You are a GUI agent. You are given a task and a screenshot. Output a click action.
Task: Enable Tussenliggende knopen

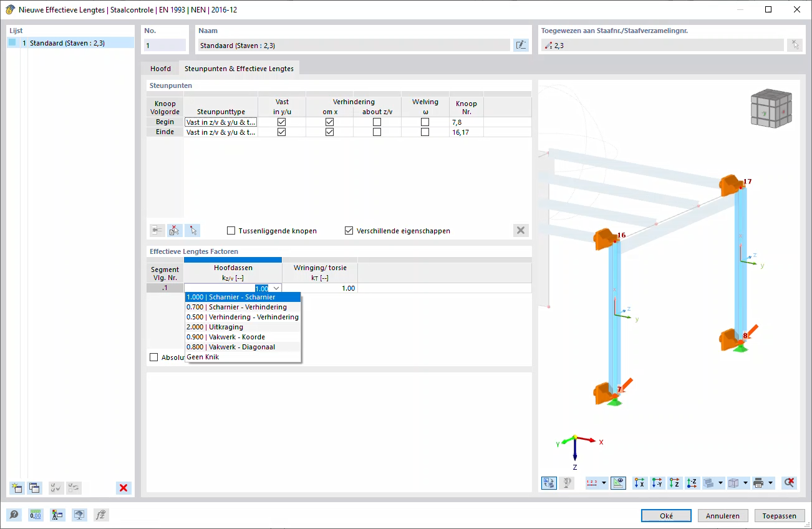coord(230,230)
